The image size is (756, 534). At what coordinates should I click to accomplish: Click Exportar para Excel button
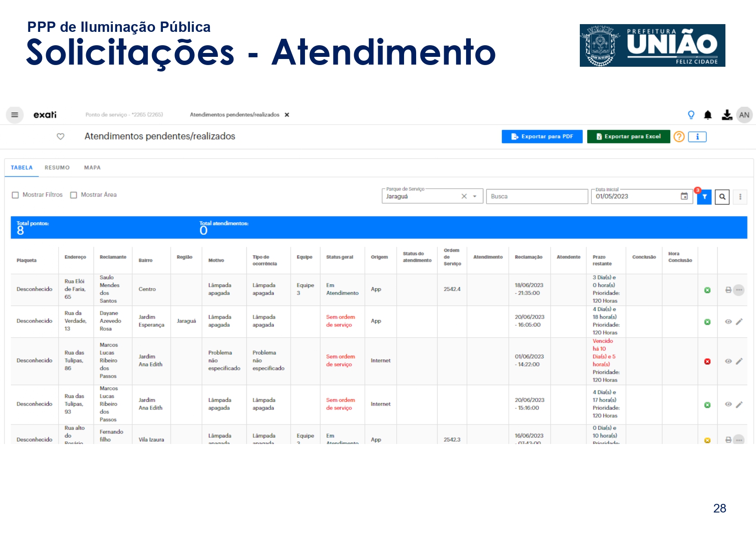tap(628, 137)
